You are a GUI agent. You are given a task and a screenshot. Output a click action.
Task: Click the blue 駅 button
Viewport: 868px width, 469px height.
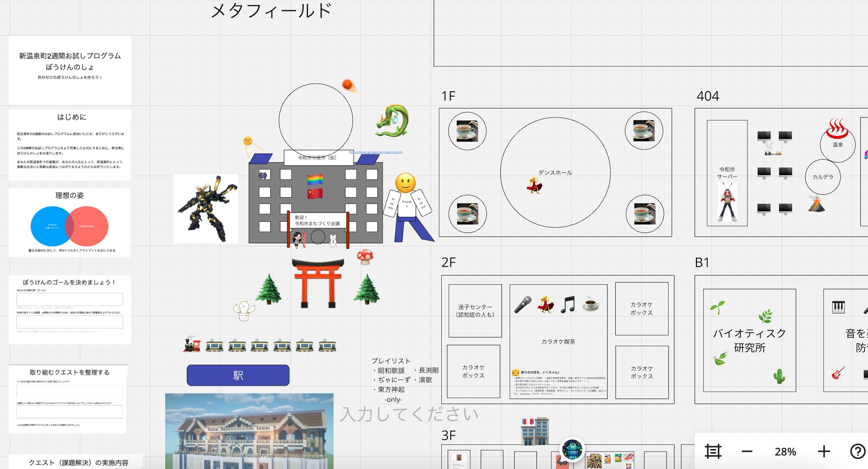[x=238, y=375]
